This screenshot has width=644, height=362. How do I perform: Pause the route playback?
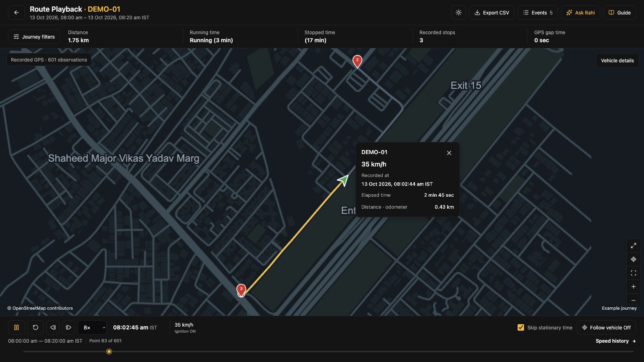click(x=17, y=327)
